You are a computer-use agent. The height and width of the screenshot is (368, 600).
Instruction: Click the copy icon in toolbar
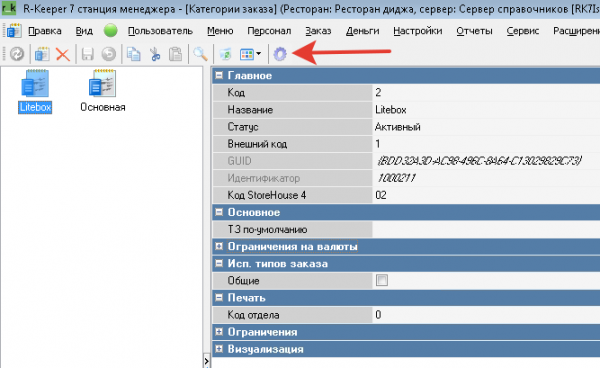(x=134, y=54)
